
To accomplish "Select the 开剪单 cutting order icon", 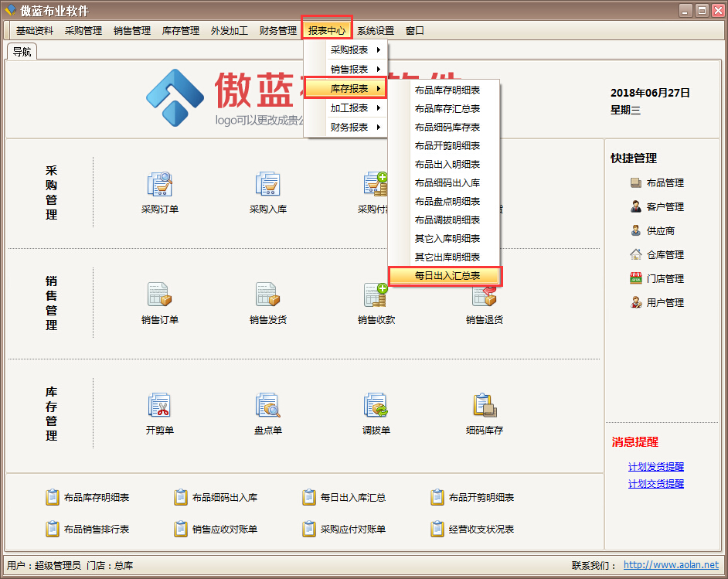I will click(x=159, y=407).
